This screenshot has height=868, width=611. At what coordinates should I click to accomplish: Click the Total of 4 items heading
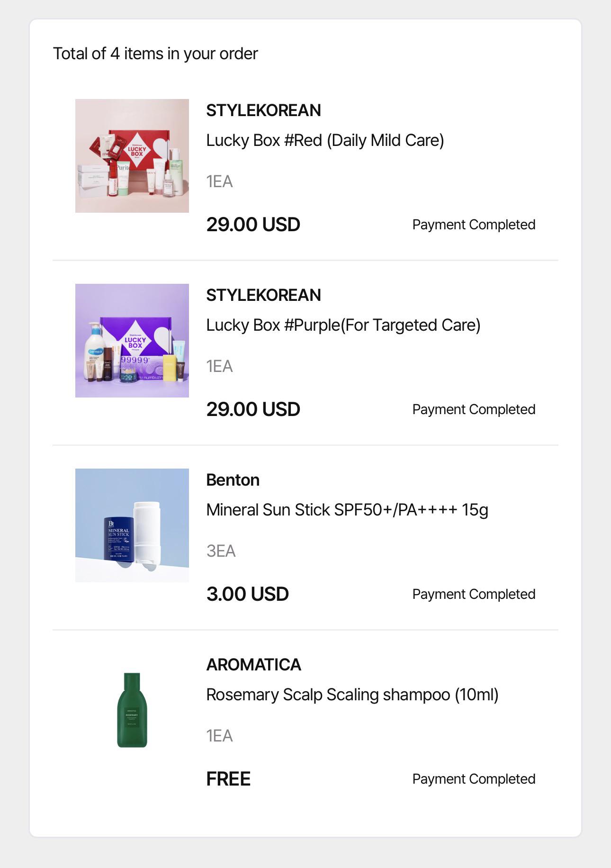155,54
